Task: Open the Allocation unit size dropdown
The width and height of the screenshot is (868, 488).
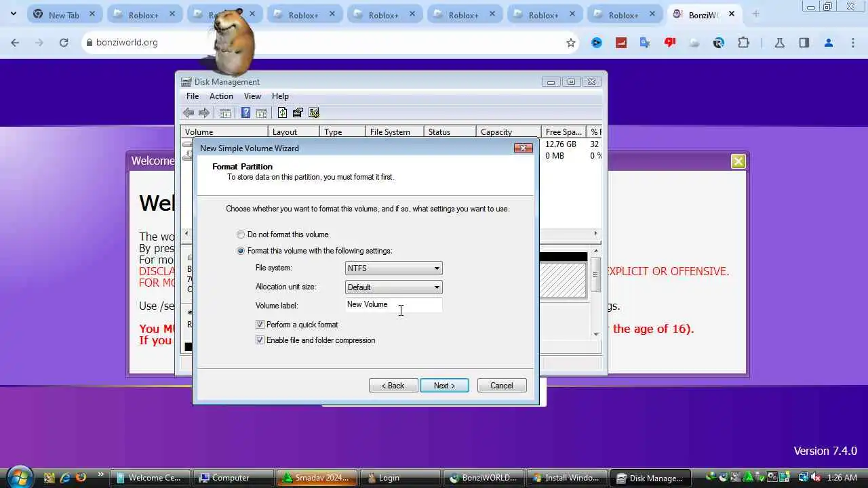Action: (393, 287)
